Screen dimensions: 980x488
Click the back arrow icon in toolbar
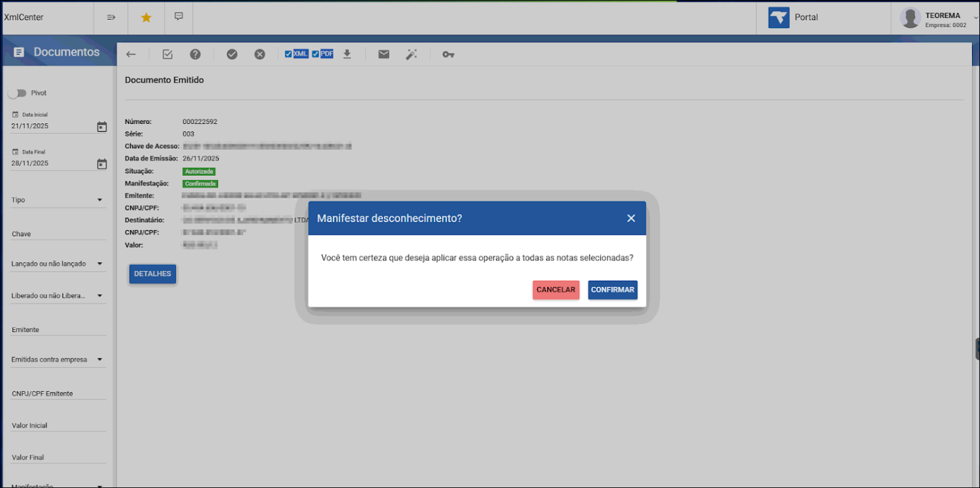(x=131, y=54)
